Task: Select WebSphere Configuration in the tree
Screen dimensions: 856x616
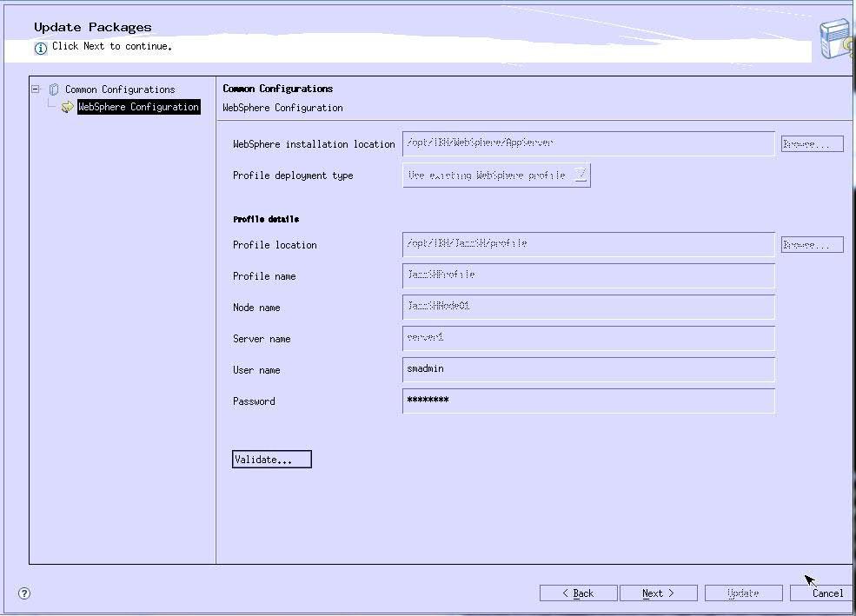Action: [x=138, y=107]
